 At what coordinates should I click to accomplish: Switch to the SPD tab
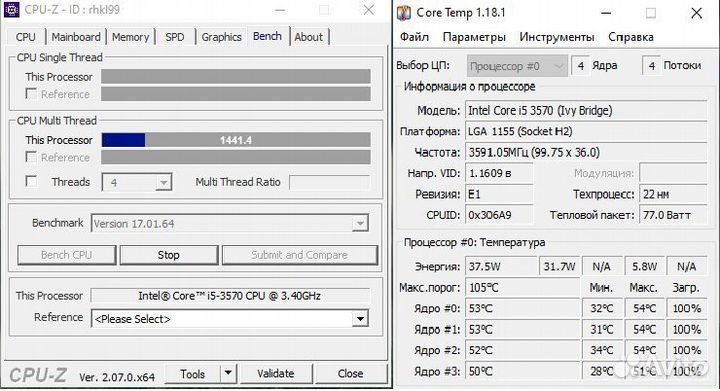point(174,37)
